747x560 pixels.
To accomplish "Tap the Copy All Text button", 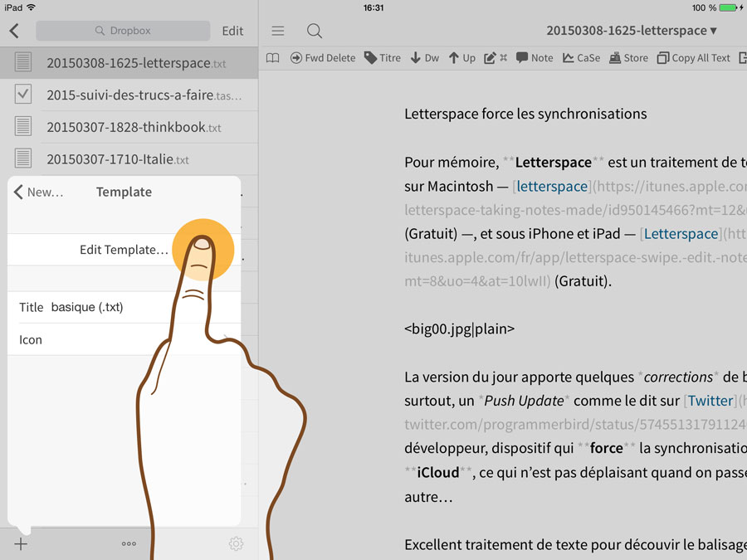I will tap(693, 58).
